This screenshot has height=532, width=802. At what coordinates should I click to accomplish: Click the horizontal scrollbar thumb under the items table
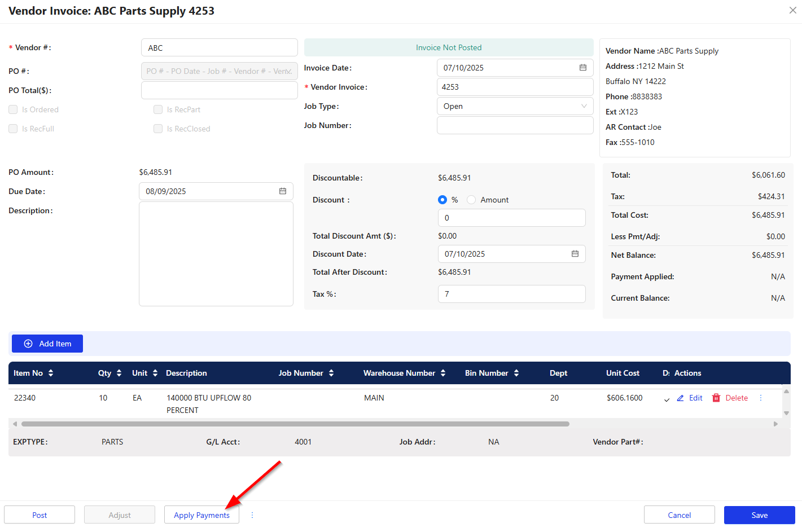tap(295, 424)
